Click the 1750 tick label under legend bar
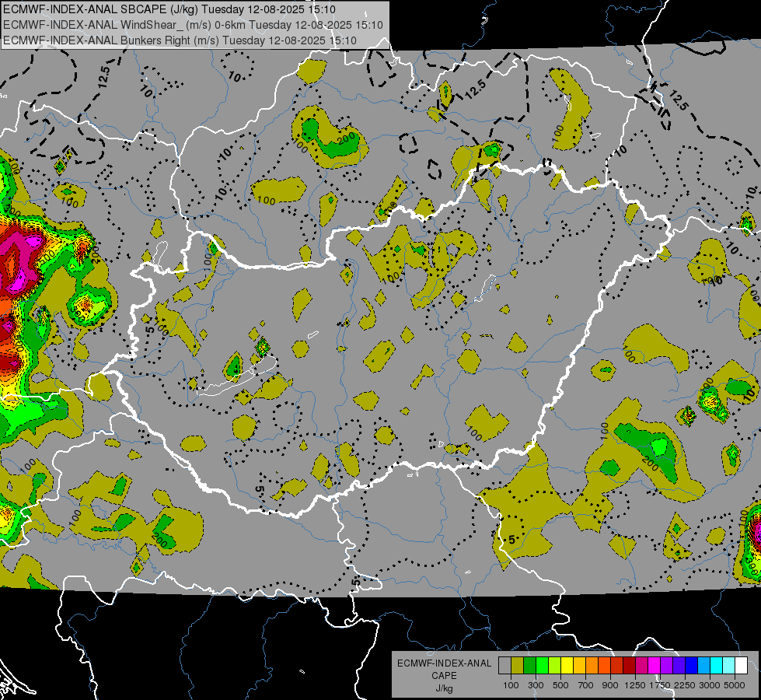The image size is (761, 700). (x=660, y=685)
